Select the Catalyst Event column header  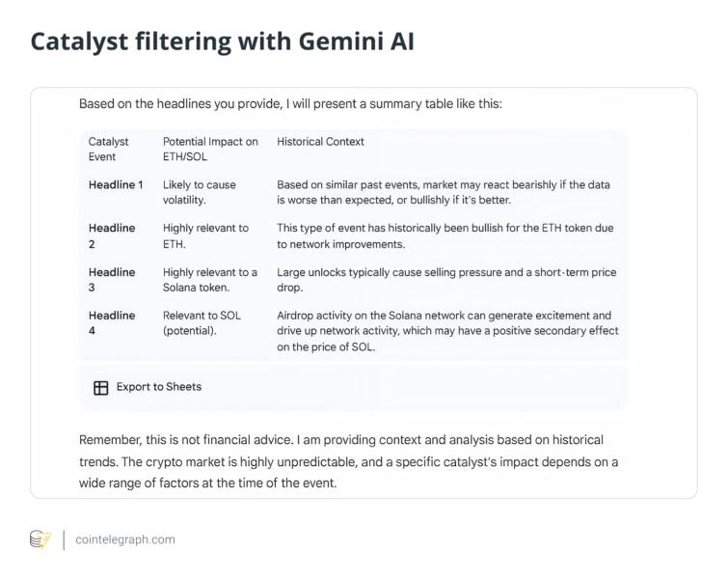109,149
